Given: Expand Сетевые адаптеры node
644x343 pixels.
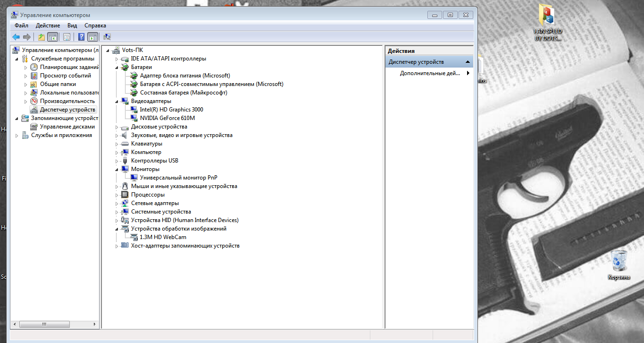Looking at the screenshot, I should point(117,204).
